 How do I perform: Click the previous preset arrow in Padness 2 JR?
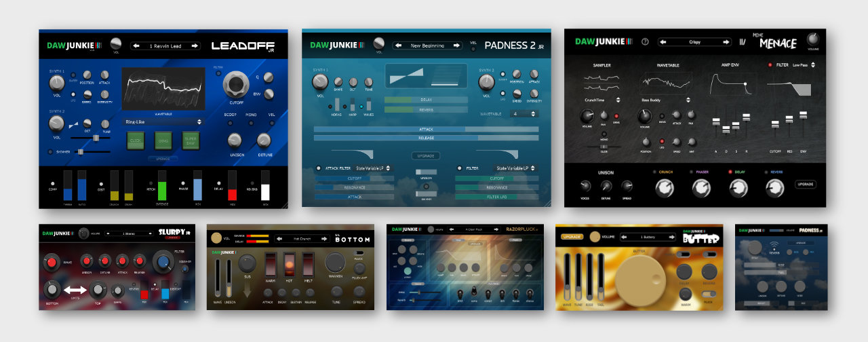[x=398, y=45]
